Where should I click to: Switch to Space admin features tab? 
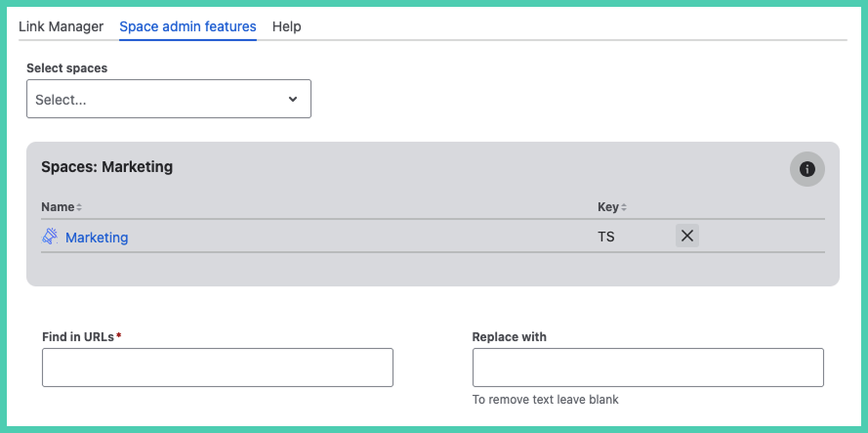click(187, 26)
